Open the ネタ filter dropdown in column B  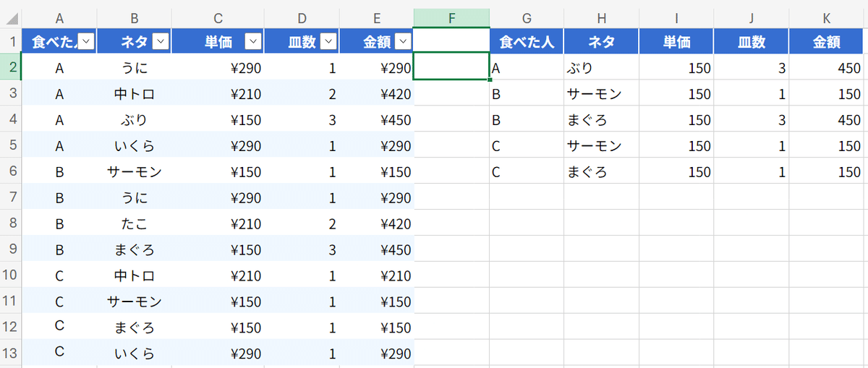[161, 43]
